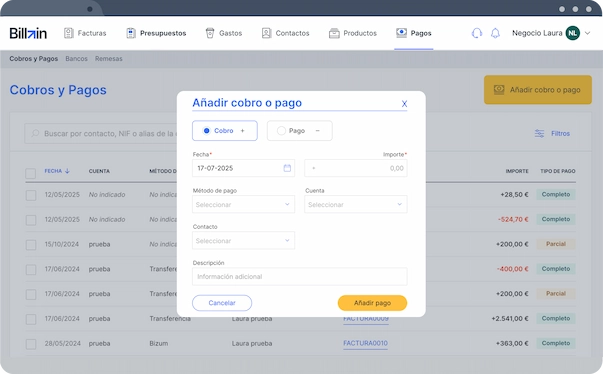Image resolution: width=603 pixels, height=374 pixels.
Task: Check the row with amount -400,00 €
Action: (31, 270)
